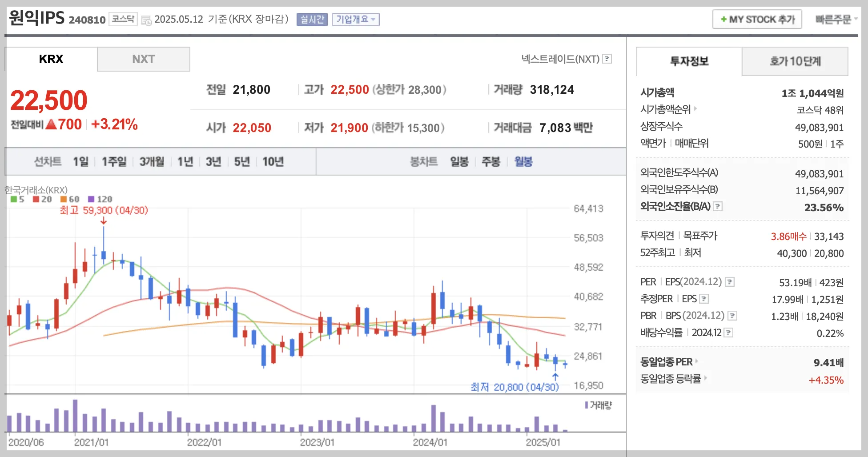Screen dimensions: 868x457
Task: Switch to the KRX tab
Action: [x=51, y=59]
